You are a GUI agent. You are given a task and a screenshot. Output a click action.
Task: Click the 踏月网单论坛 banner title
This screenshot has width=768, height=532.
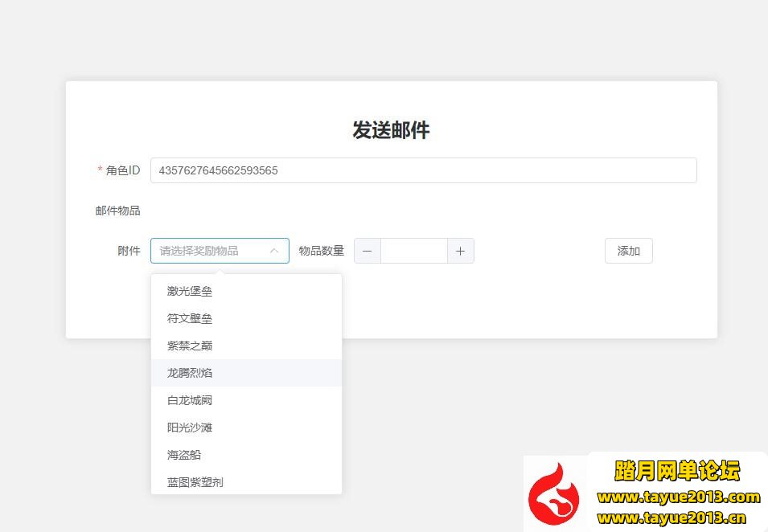677,471
